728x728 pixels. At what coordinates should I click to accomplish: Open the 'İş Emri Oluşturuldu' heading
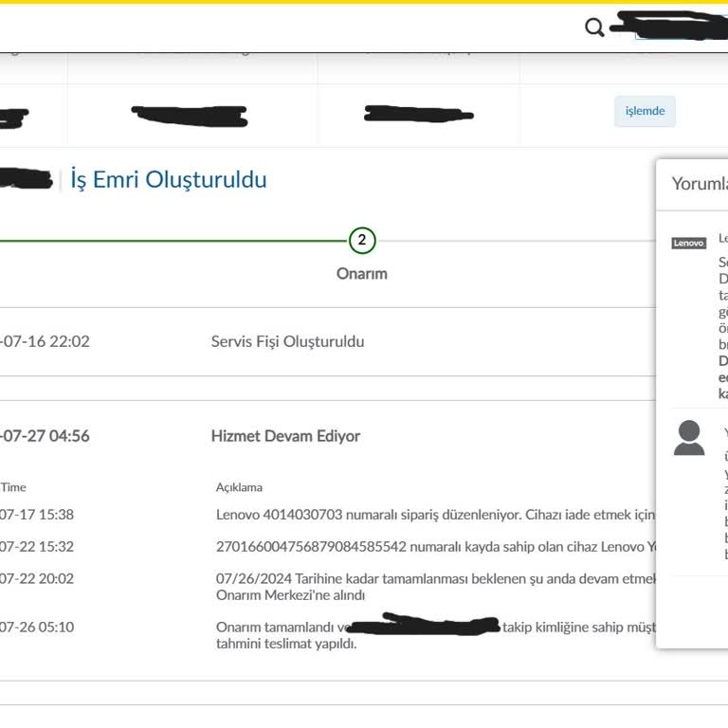click(x=169, y=180)
